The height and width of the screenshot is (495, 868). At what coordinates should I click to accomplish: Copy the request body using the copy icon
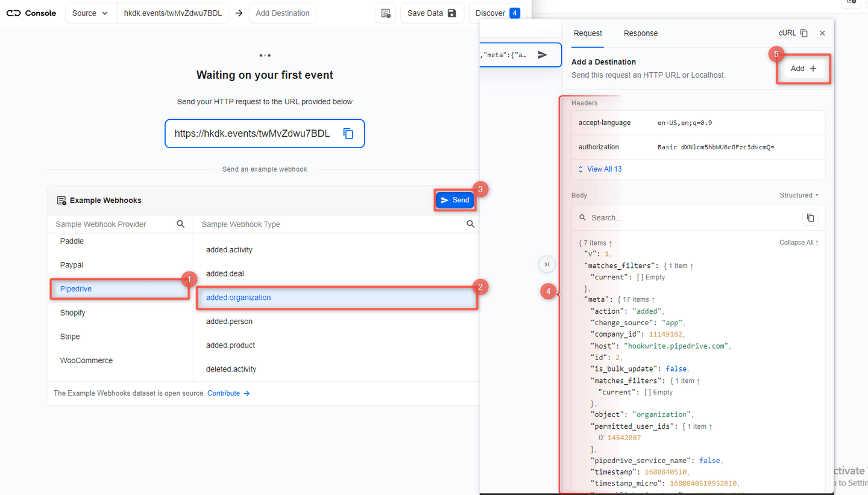pyautogui.click(x=811, y=218)
